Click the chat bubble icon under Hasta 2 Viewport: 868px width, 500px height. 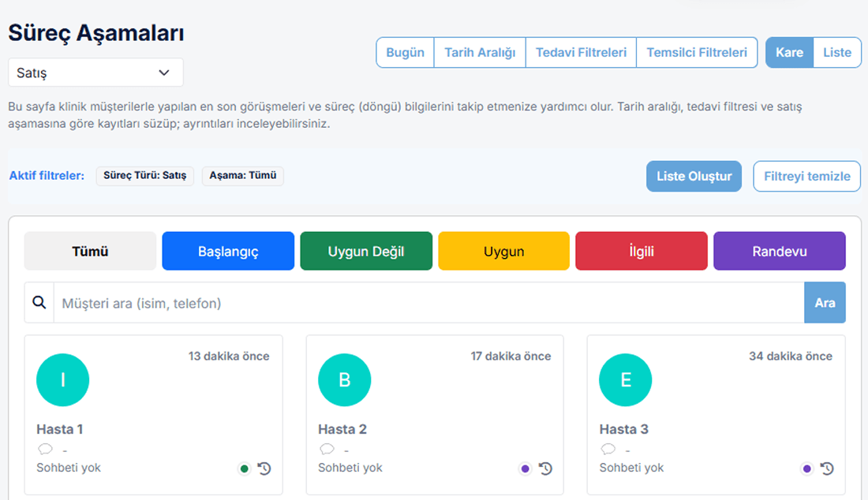click(x=326, y=449)
